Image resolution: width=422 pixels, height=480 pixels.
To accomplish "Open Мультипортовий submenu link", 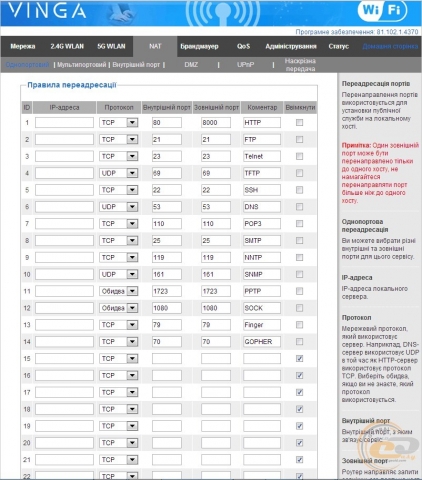I will tap(82, 65).
